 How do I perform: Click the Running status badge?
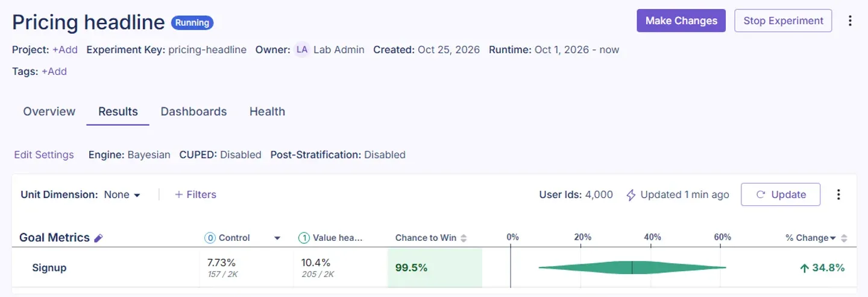tap(192, 23)
